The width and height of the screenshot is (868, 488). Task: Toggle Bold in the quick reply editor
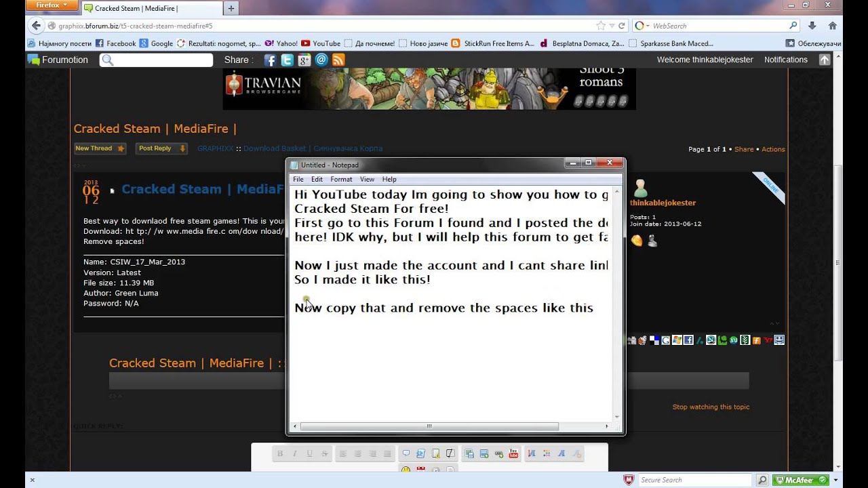click(280, 453)
